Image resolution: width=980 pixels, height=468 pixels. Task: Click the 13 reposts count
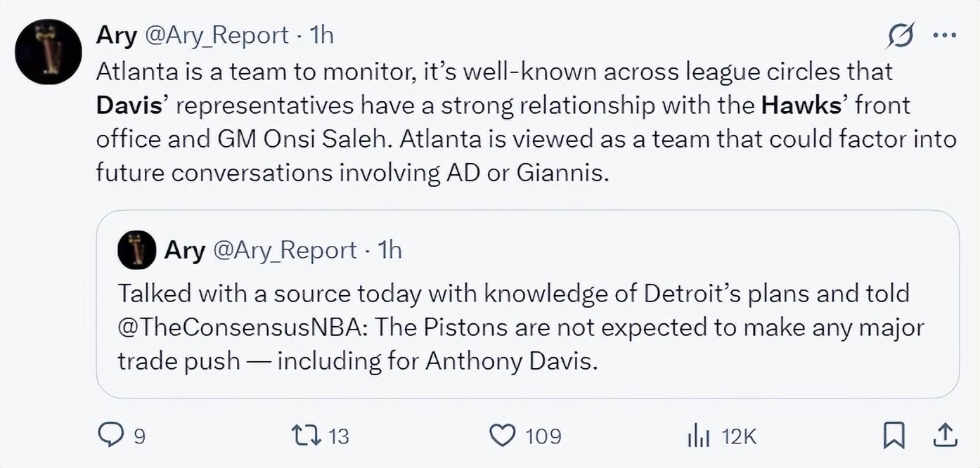[339, 436]
